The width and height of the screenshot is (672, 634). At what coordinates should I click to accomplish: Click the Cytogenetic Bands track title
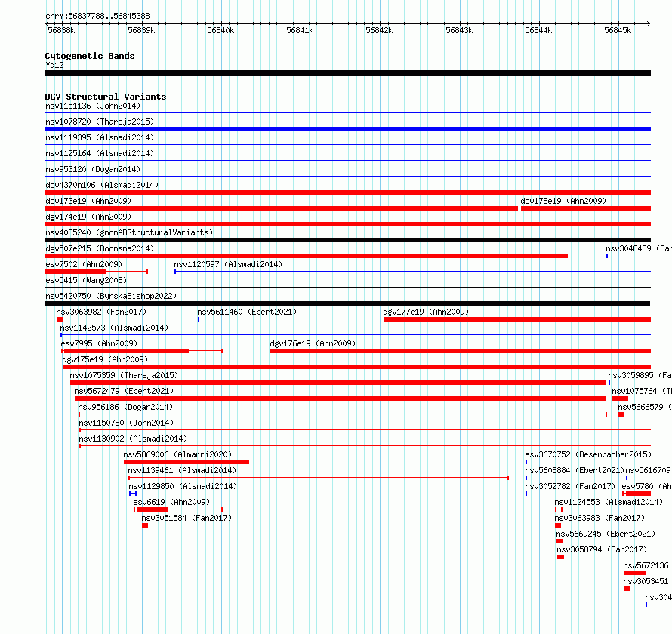coord(90,56)
